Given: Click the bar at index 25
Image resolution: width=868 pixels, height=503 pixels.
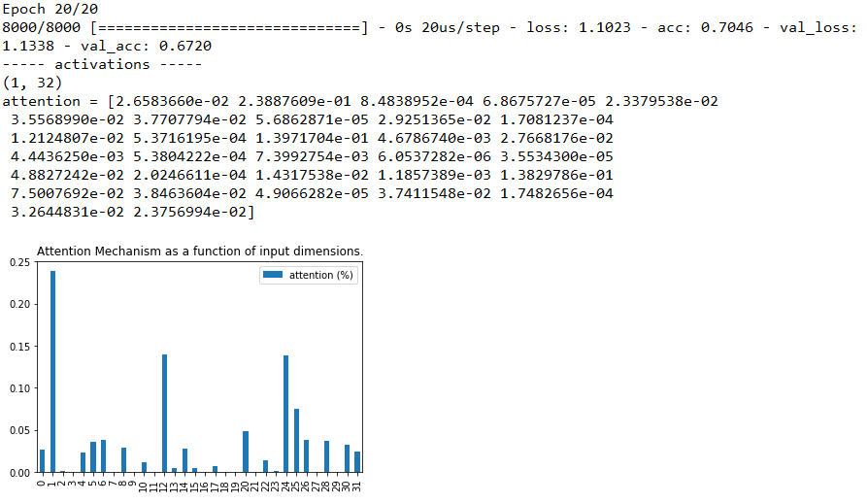Looking at the screenshot, I should (x=297, y=441).
